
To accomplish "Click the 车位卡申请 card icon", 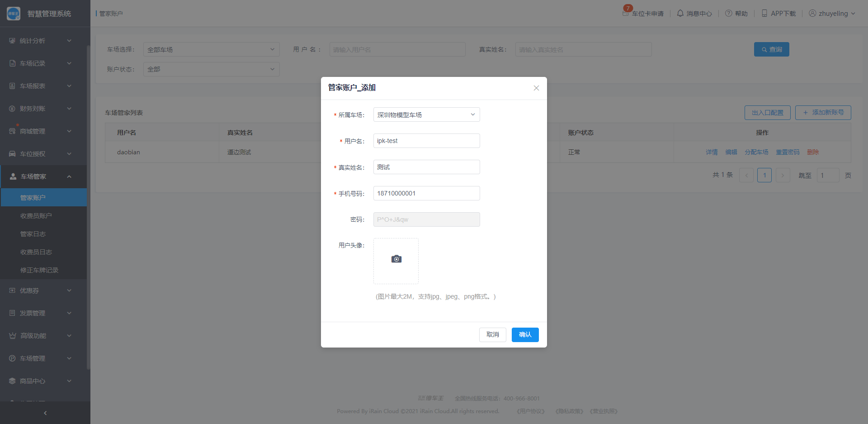I will 626,13.
